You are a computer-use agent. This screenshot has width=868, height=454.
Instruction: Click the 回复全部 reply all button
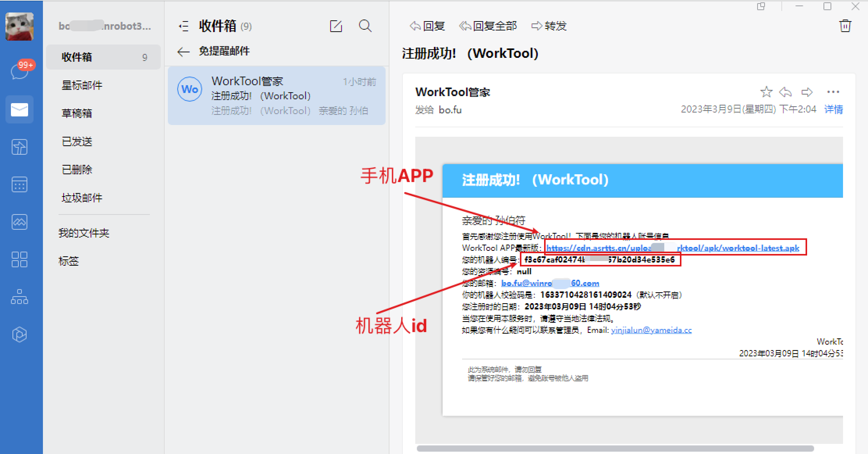pos(488,26)
